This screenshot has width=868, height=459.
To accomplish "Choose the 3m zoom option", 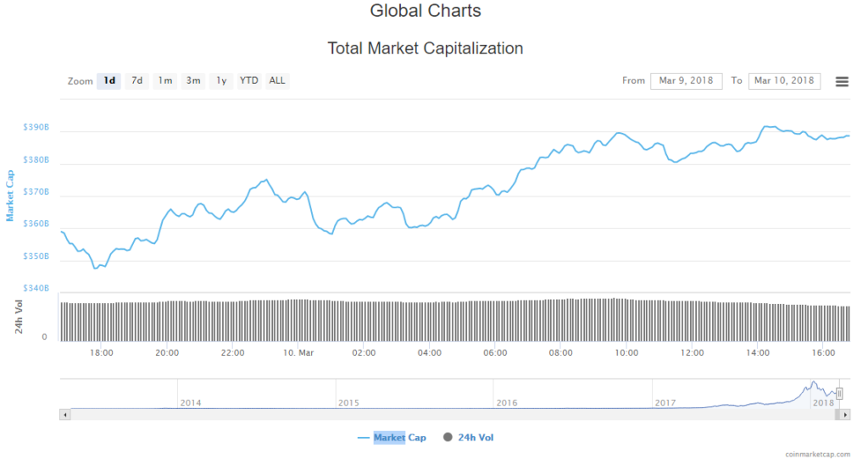I will click(193, 81).
